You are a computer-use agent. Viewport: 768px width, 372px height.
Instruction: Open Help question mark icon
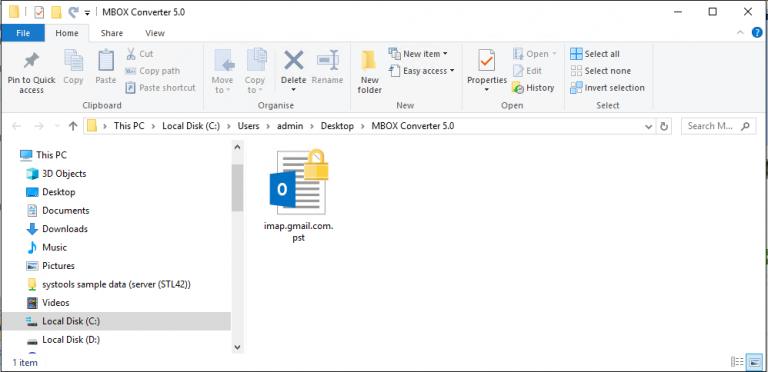pos(757,33)
